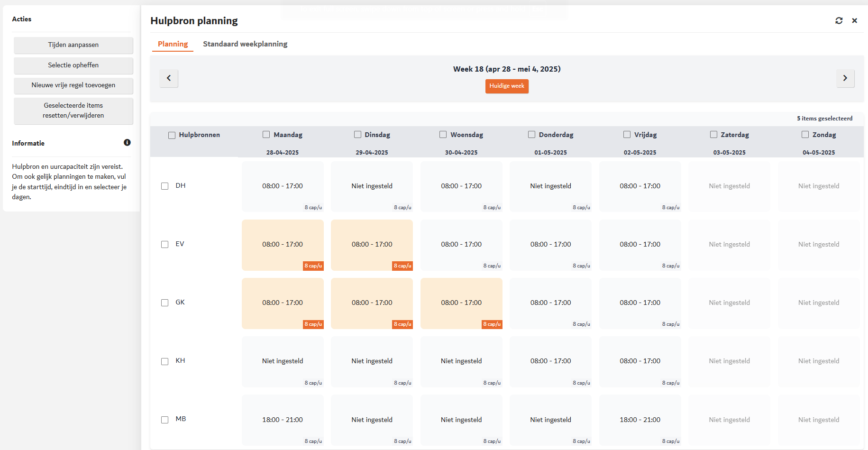Click the Tijden aanpassen button
Viewport: 868px width, 450px height.
73,45
